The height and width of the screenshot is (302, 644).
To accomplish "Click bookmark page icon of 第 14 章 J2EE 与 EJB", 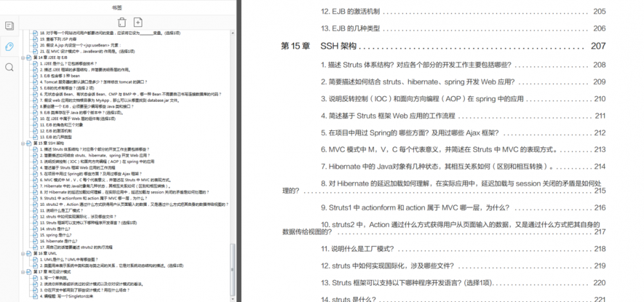I will click(x=29, y=57).
